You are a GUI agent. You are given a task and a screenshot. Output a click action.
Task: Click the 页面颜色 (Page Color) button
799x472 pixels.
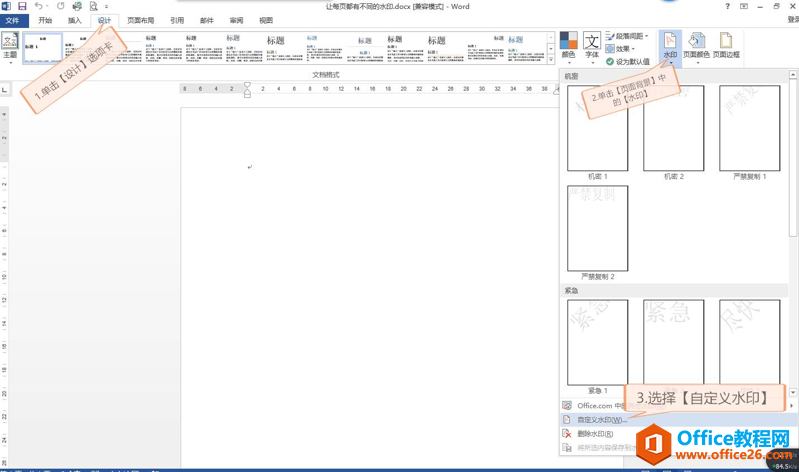[x=696, y=48]
